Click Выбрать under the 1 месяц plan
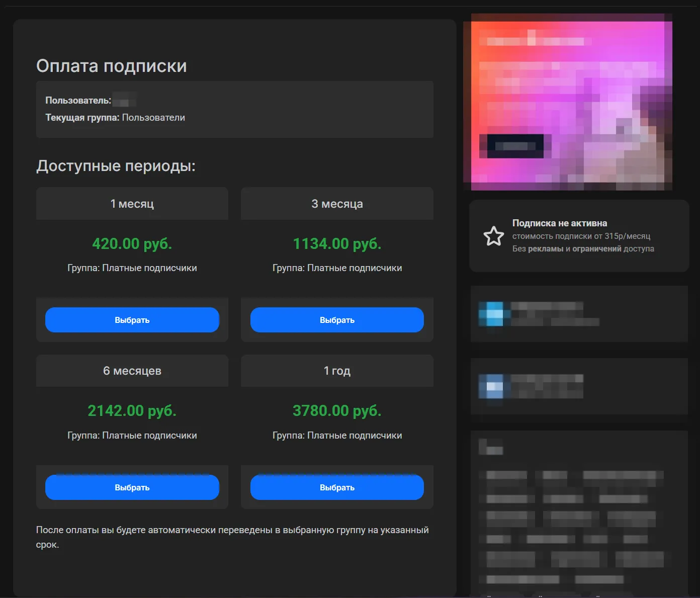700x598 pixels. (x=132, y=319)
